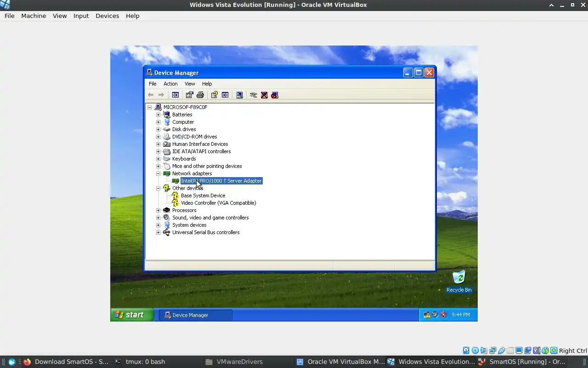Click the shared folders indicator in VirtualBox status bar
Viewport: 588px width, 368px height.
tap(510, 351)
